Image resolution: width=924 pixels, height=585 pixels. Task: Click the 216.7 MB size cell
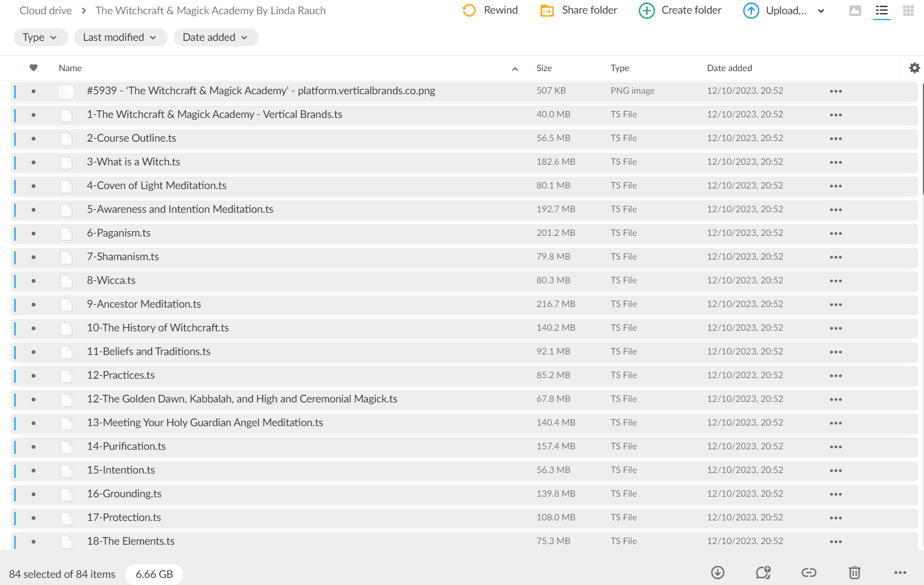click(x=556, y=304)
